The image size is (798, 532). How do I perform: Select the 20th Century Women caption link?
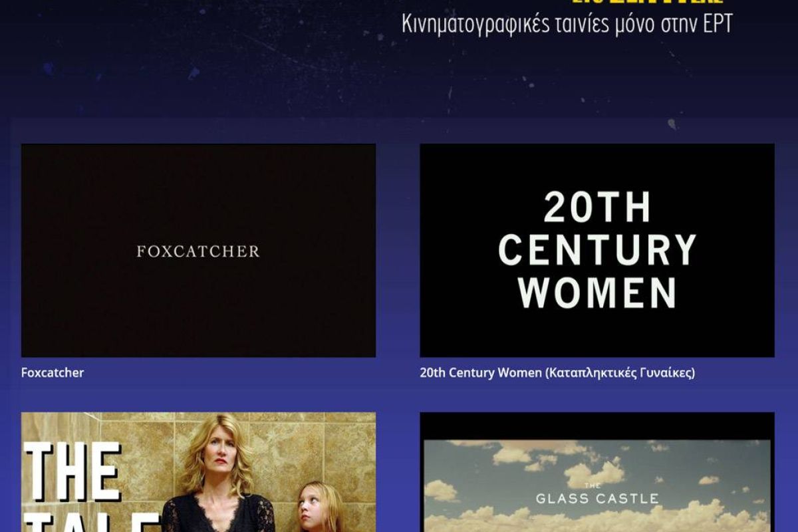pos(557,373)
